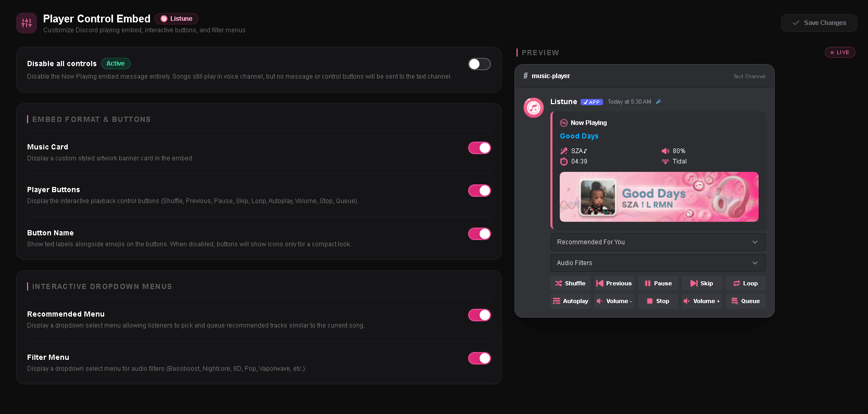Click the Tidal source icon

[x=665, y=161]
